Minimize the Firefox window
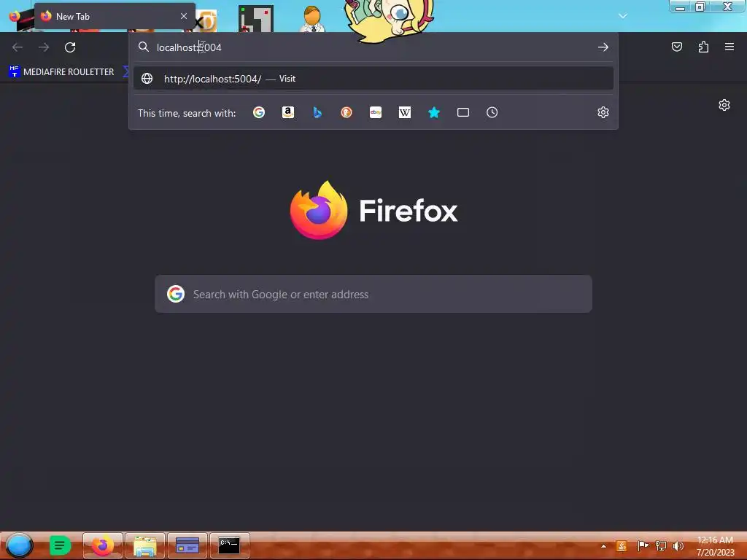 681,7
